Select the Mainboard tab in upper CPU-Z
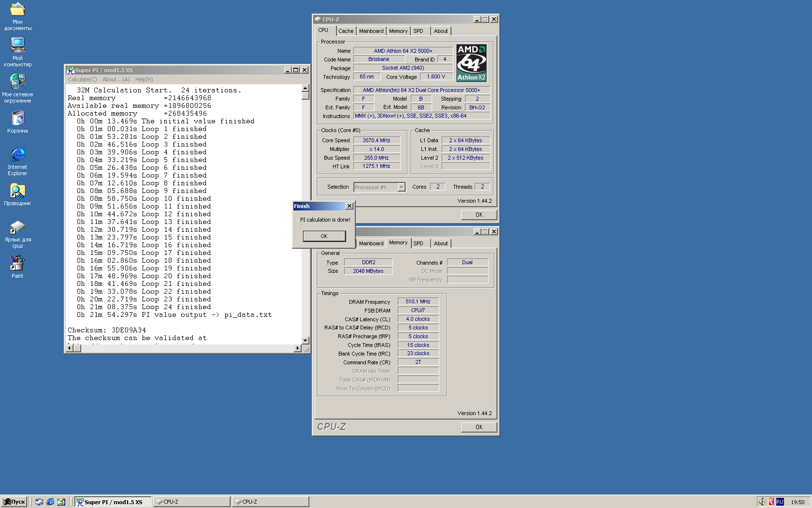812x508 pixels. [371, 31]
